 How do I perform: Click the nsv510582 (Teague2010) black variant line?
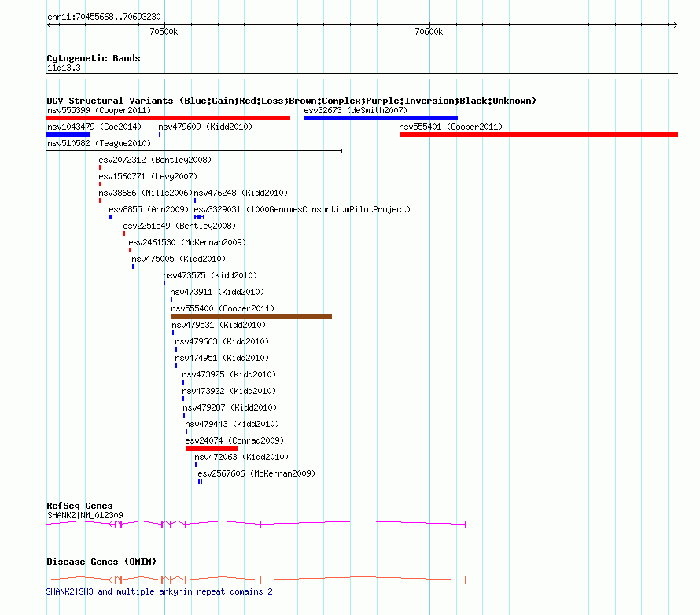[x=194, y=151]
